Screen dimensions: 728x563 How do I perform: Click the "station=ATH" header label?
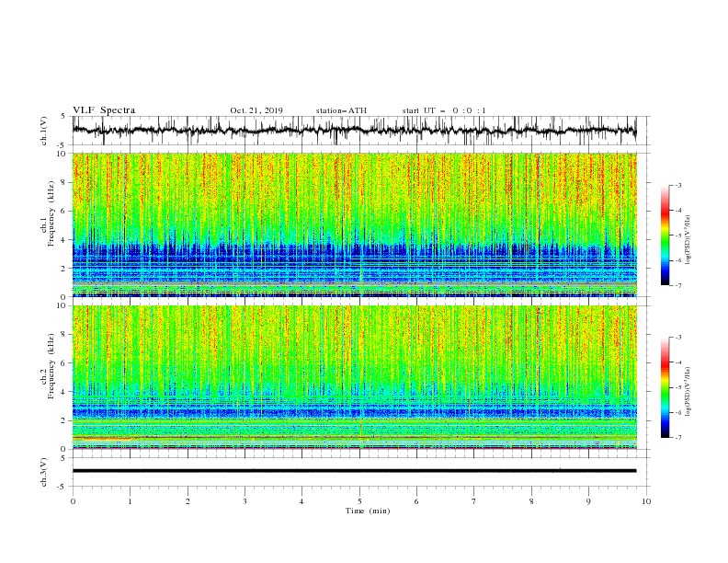click(341, 110)
